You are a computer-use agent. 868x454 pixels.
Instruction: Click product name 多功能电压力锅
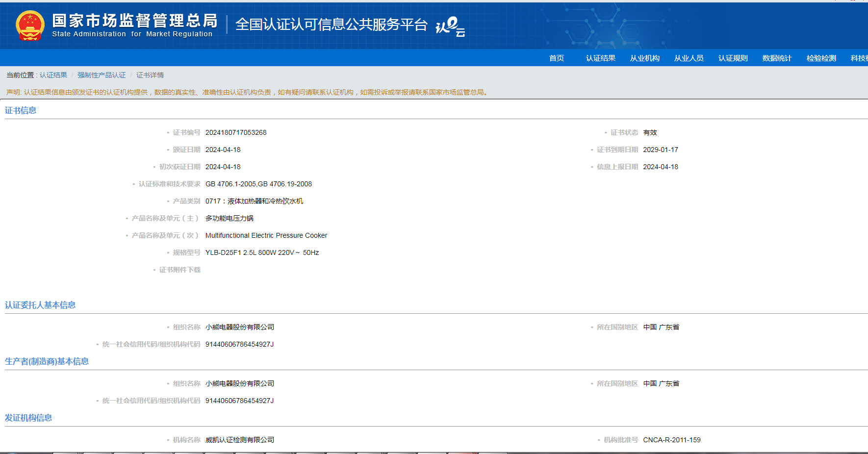230,218
